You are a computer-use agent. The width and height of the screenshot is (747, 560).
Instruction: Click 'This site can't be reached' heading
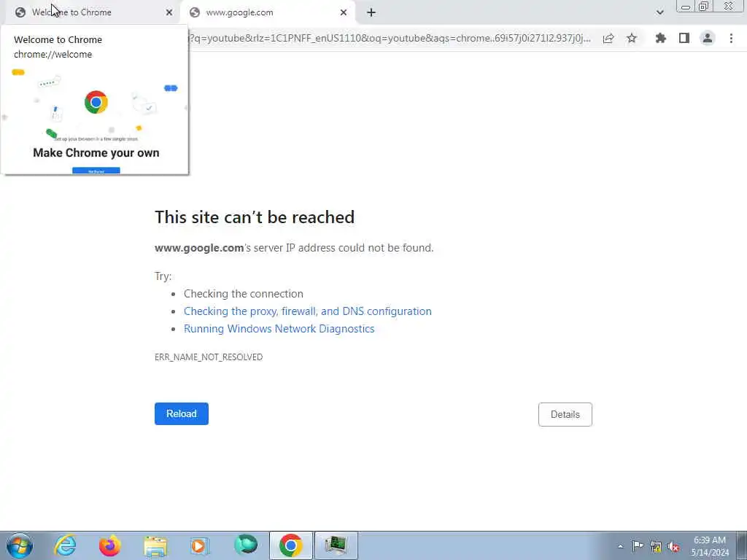[255, 217]
